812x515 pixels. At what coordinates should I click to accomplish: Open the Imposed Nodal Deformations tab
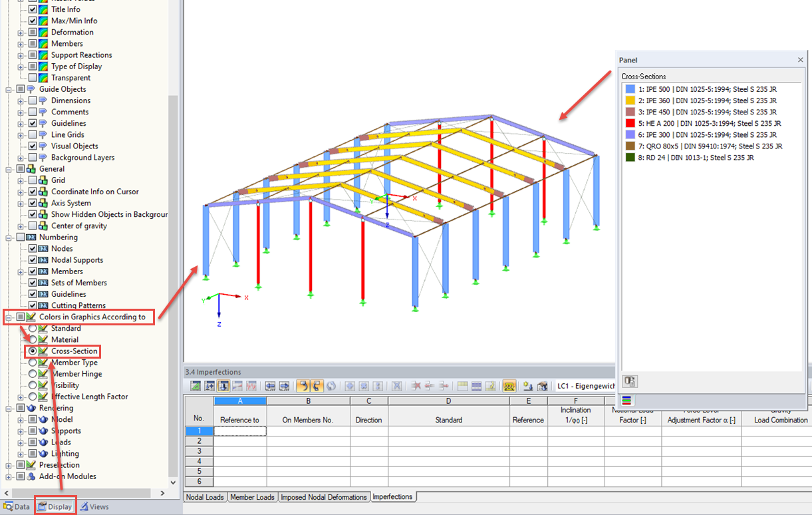(x=324, y=497)
